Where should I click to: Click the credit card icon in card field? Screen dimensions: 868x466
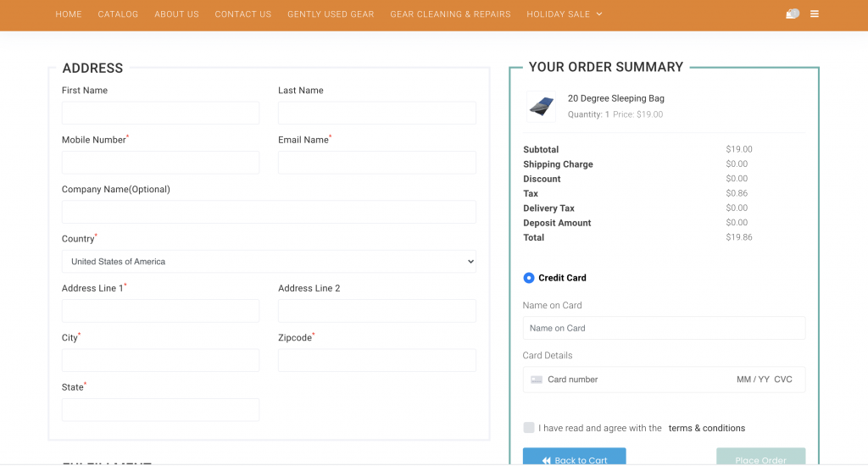tap(537, 380)
